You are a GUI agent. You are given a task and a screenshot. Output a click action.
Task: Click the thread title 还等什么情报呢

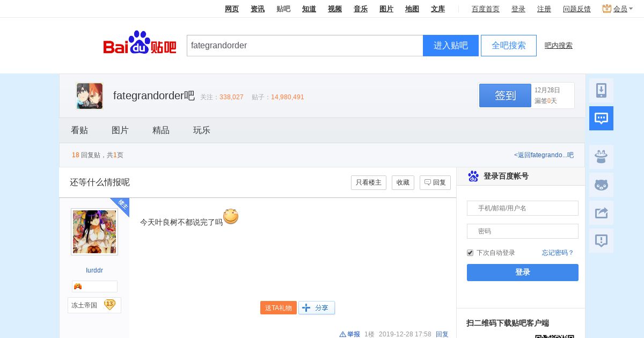coord(100,182)
